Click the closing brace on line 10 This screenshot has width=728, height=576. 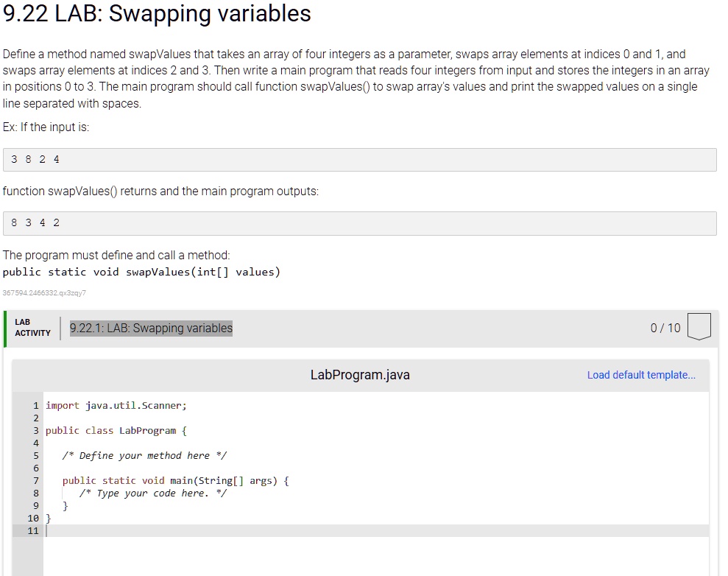(48, 518)
